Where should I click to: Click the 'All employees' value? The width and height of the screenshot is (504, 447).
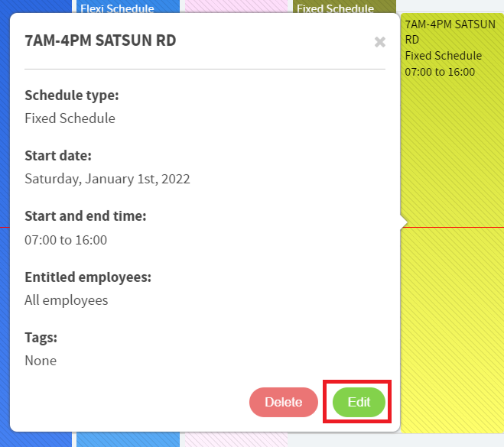[x=67, y=300]
